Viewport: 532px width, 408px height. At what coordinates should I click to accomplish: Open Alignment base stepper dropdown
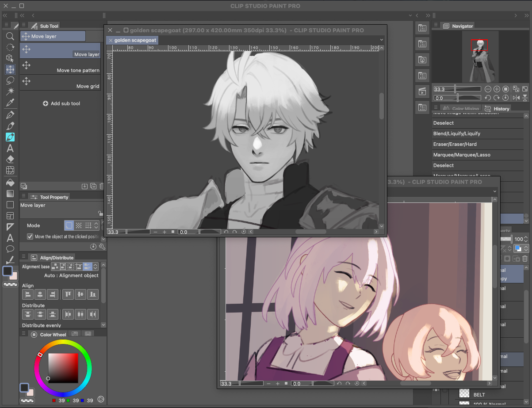[96, 267]
